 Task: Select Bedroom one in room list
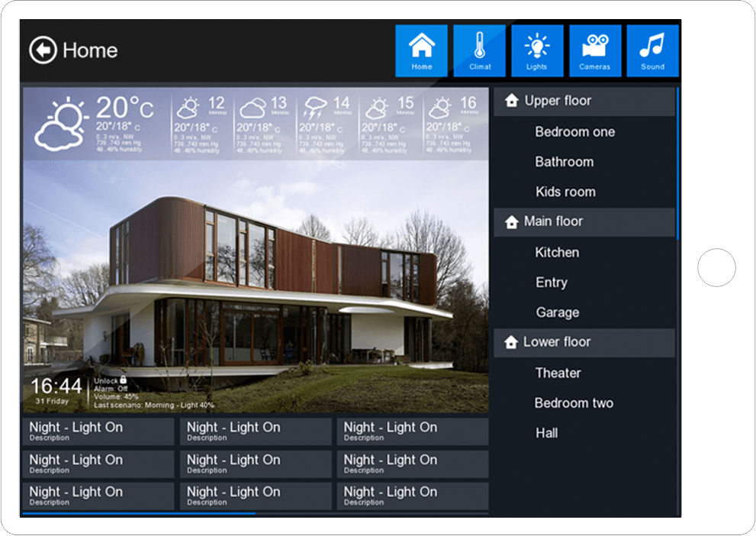(x=574, y=132)
